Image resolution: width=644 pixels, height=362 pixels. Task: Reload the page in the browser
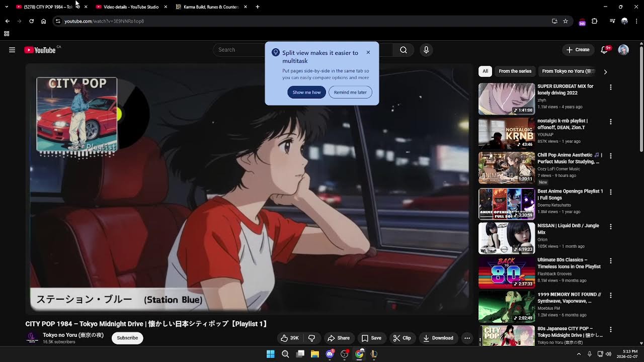(31, 21)
